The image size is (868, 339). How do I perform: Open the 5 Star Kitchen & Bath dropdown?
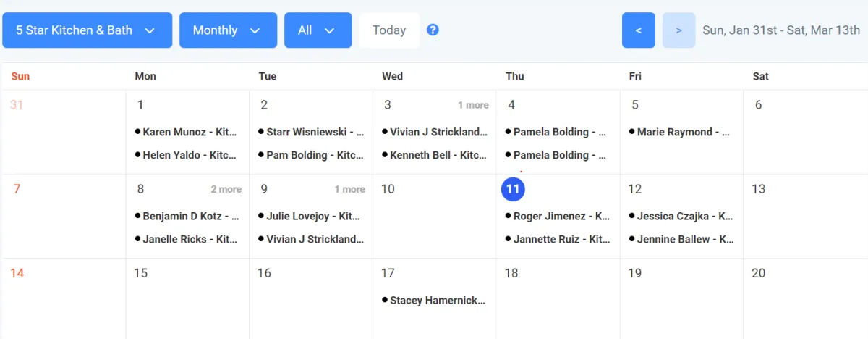[x=87, y=30]
